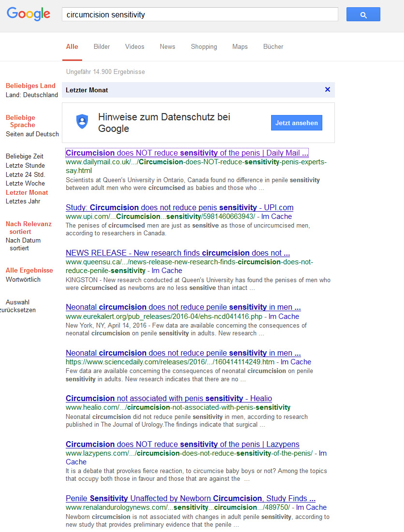Choose the Letzte Woche time filter
The height and width of the screenshot is (532, 404).
pyautogui.click(x=25, y=184)
